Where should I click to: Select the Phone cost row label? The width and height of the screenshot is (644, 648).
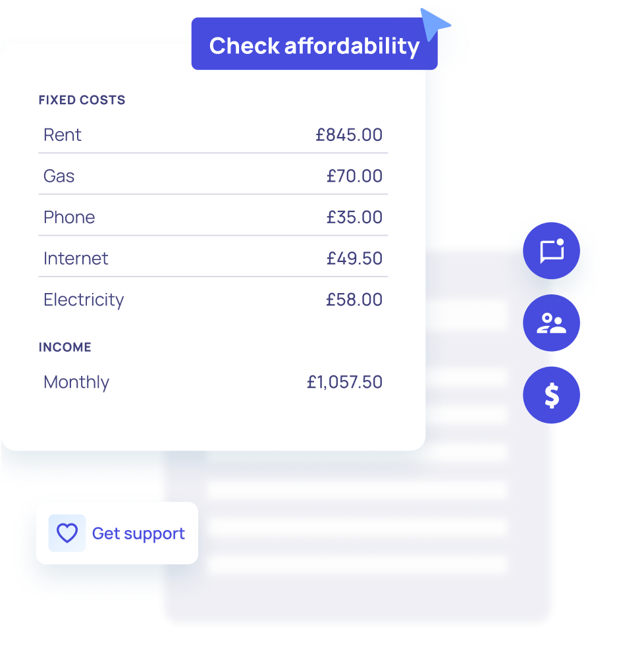click(69, 217)
